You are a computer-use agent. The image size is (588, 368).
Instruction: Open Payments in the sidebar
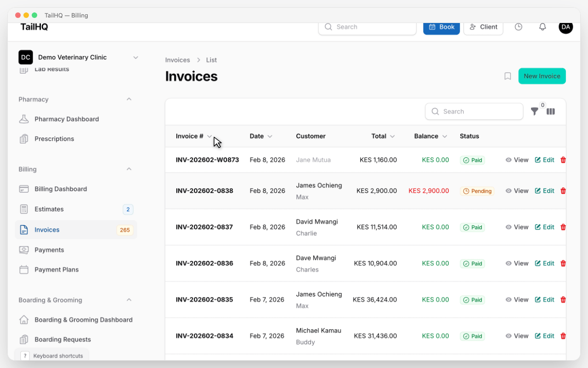[x=49, y=250]
